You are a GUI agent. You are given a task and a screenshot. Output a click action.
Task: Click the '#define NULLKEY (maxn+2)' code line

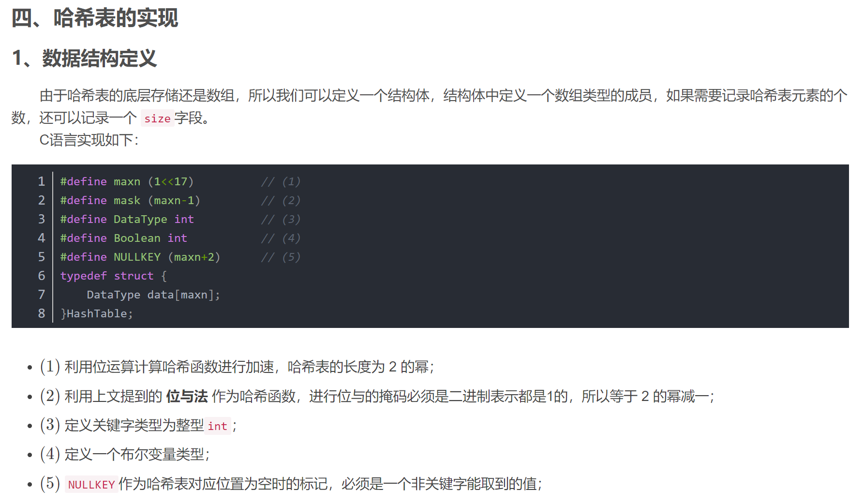(140, 257)
